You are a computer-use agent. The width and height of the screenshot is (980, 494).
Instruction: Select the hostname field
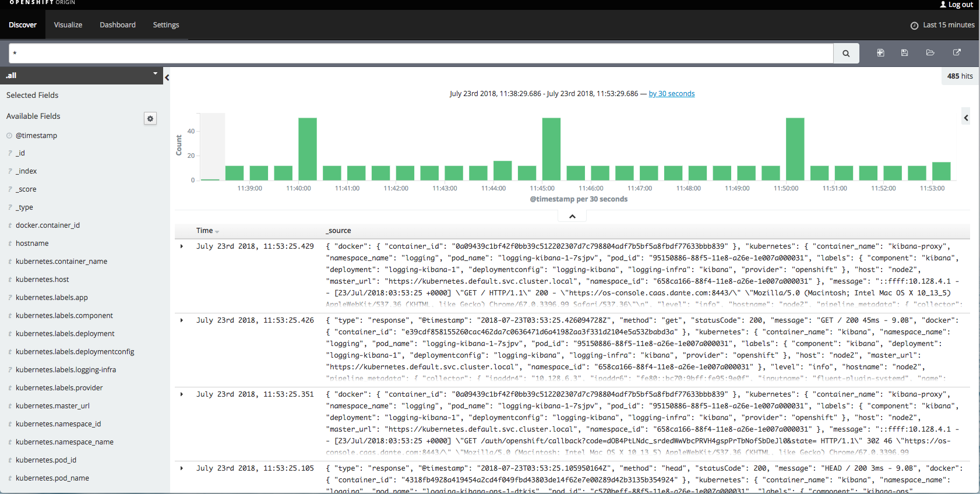(32, 244)
